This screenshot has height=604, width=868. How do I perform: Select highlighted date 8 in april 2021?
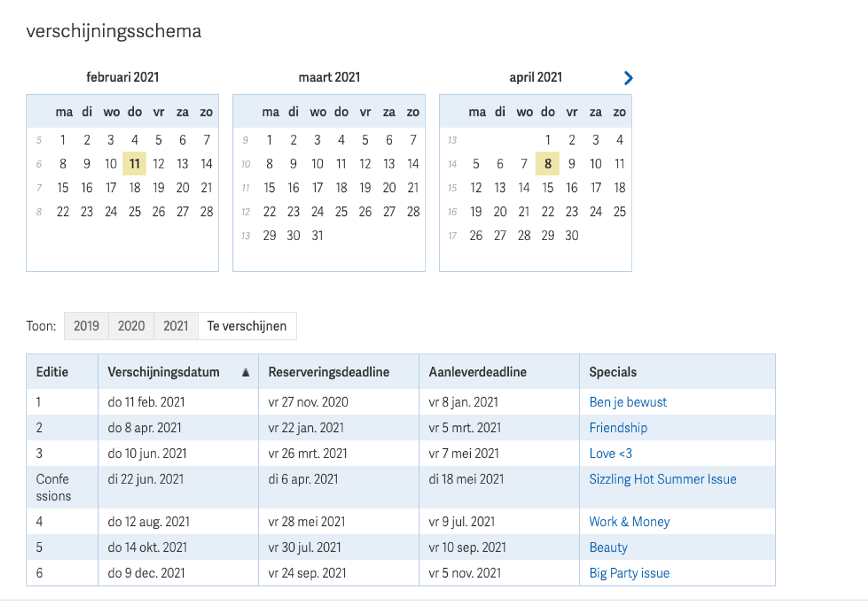[547, 163]
